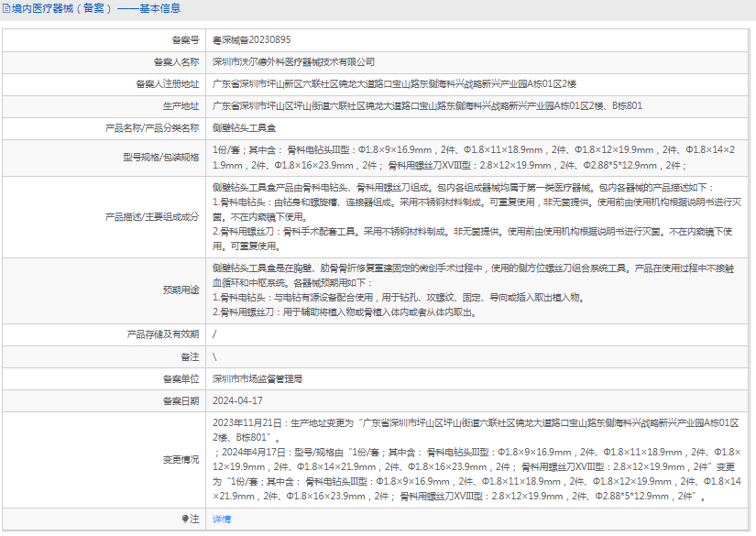756x536 pixels.
Task: Click the 产品描述/主要组成成分 label
Action: click(152, 217)
